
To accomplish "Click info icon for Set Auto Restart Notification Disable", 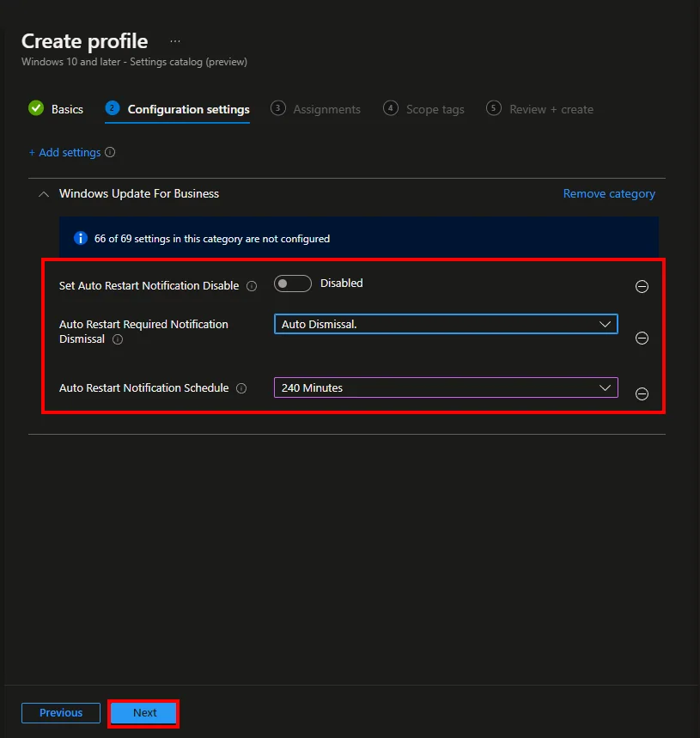I will point(252,286).
